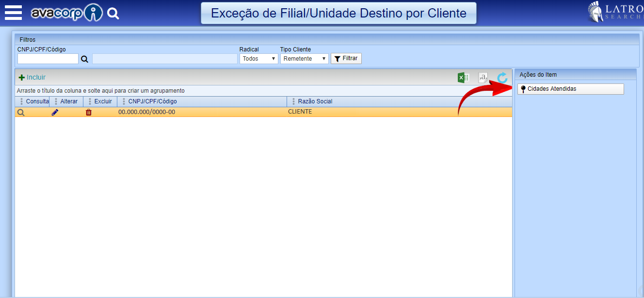Sort by Razão Social column header

pos(315,101)
